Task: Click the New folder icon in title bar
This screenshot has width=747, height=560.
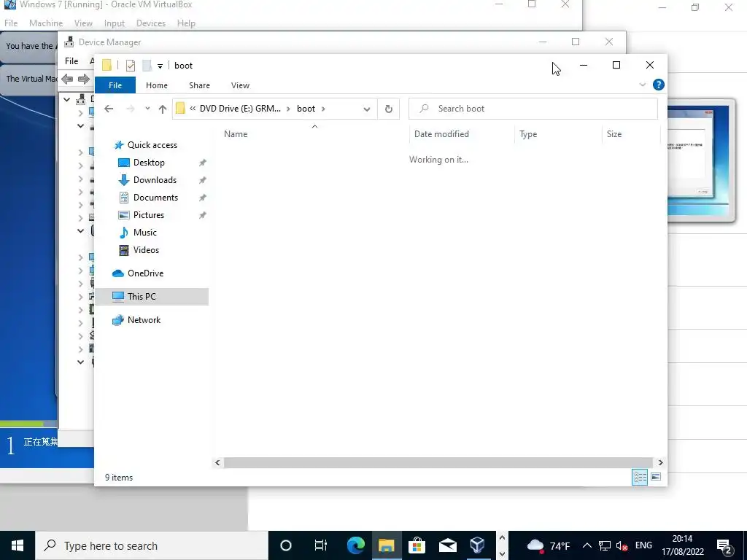Action: coord(147,66)
